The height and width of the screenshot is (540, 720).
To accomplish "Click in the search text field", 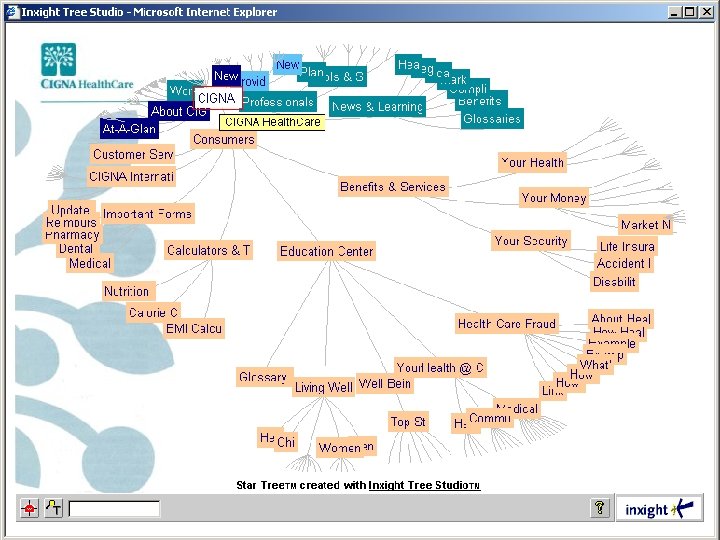I will [114, 509].
